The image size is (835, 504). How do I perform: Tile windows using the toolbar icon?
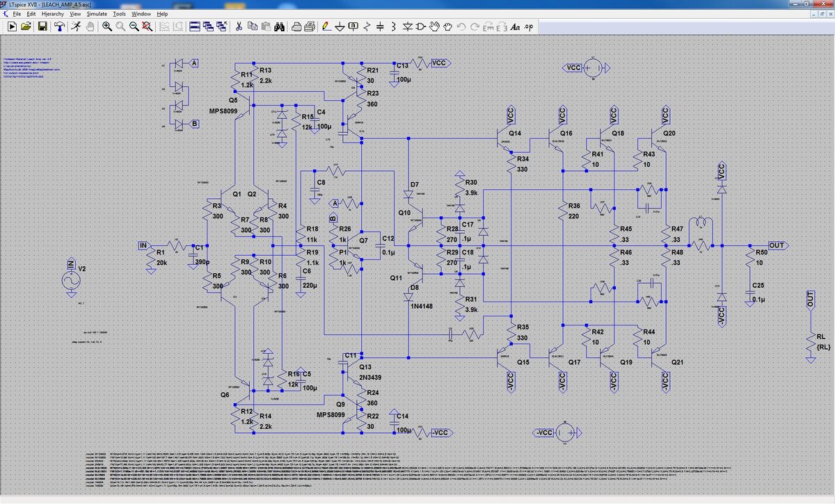coord(195,26)
